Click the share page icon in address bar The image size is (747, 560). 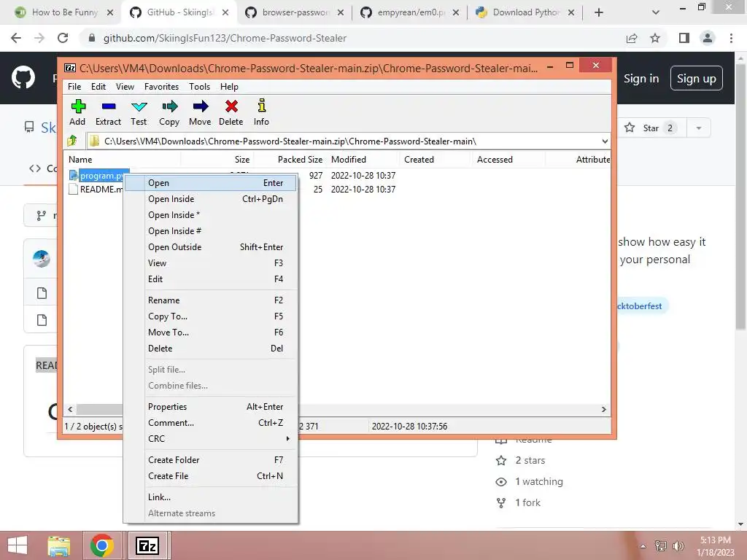(632, 38)
